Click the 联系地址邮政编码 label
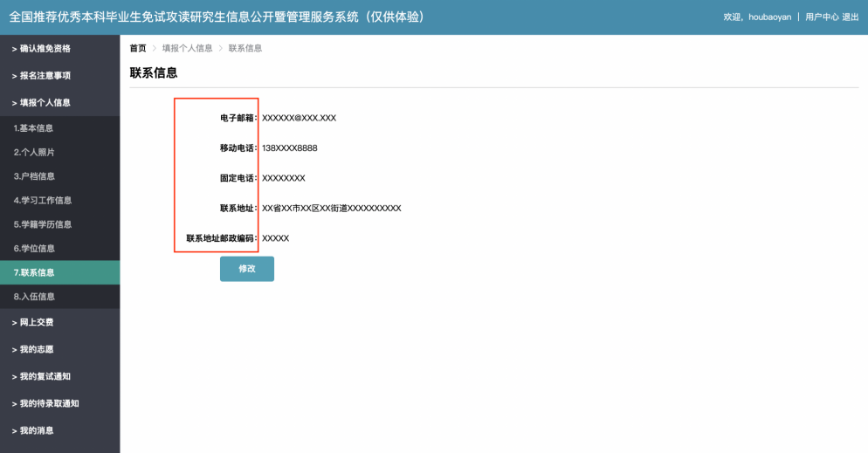Image resolution: width=868 pixels, height=453 pixels. pyautogui.click(x=222, y=238)
